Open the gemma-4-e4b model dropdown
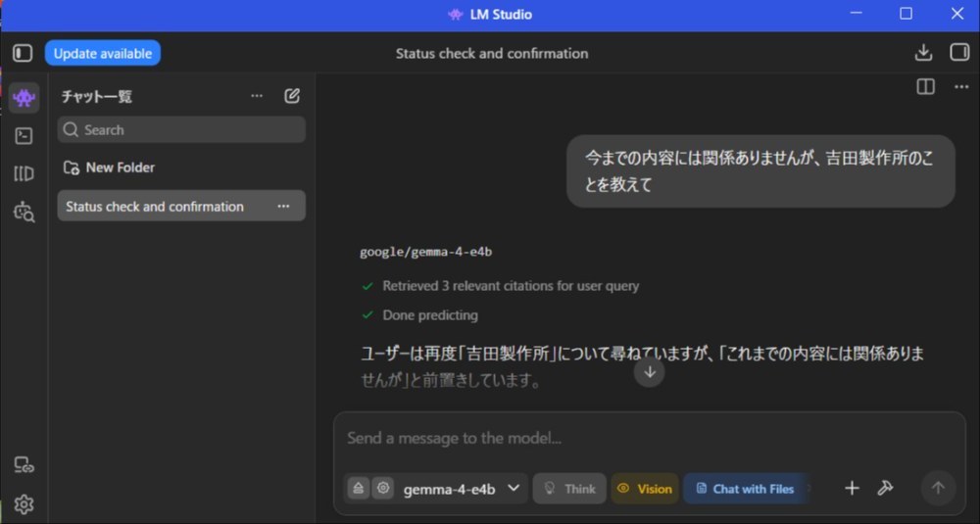Viewport: 980px width, 524px height. point(462,489)
